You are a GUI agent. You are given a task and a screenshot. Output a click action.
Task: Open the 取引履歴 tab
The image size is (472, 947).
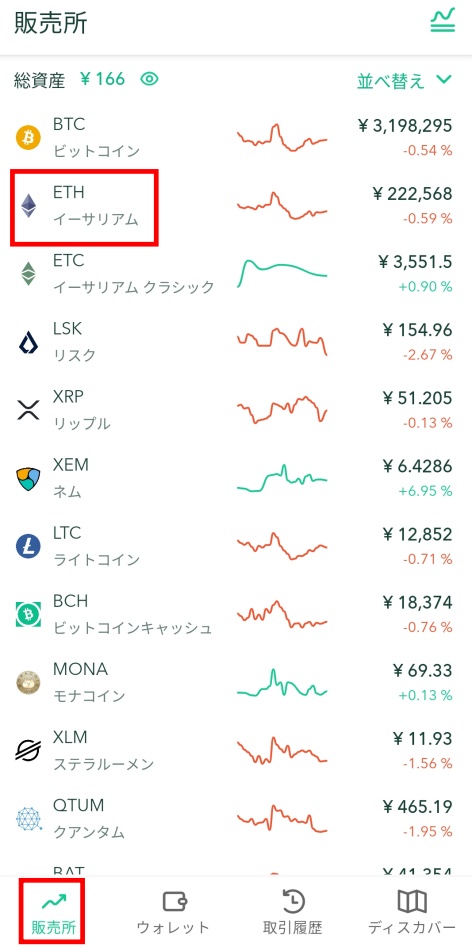293,912
